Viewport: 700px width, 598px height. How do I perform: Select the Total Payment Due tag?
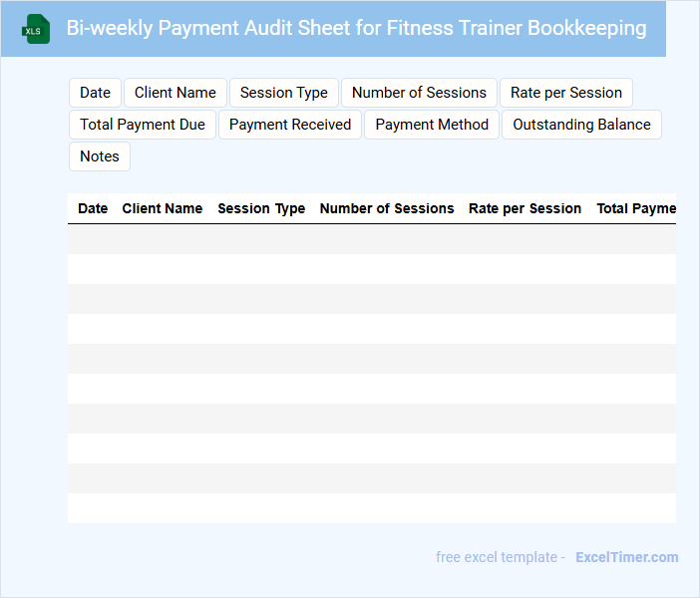(143, 125)
